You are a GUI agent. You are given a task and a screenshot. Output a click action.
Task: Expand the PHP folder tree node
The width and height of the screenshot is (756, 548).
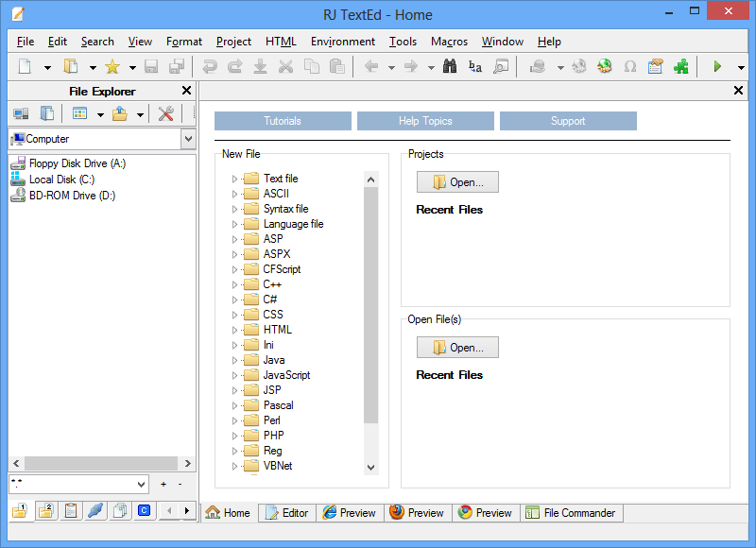tap(234, 436)
